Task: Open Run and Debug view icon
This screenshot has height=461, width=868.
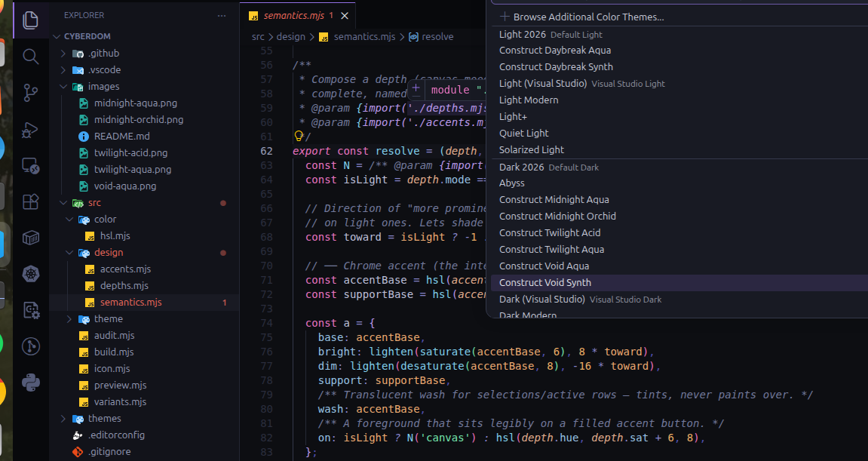Action: (x=30, y=130)
